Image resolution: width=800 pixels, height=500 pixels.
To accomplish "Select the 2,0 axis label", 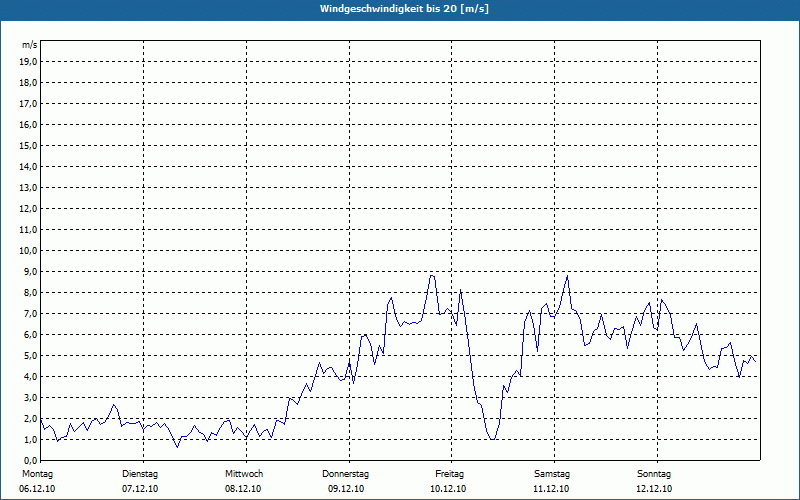I will click(x=30, y=419).
